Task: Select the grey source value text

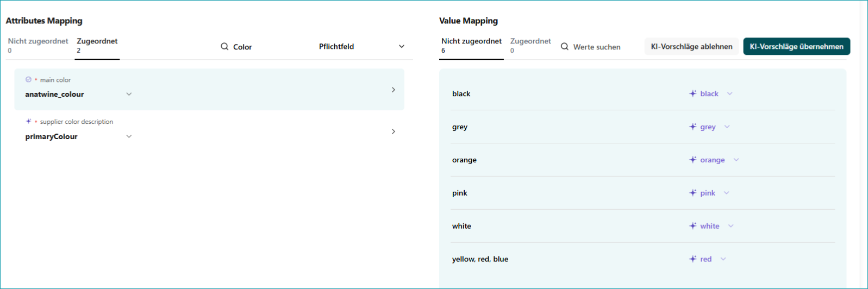Action: [460, 127]
